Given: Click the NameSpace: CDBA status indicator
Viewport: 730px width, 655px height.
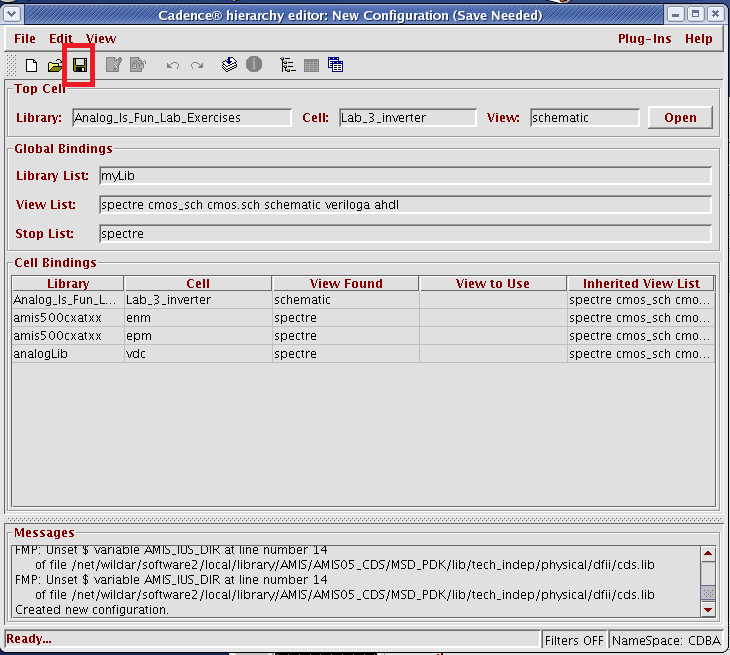Looking at the screenshot, I should (666, 641).
